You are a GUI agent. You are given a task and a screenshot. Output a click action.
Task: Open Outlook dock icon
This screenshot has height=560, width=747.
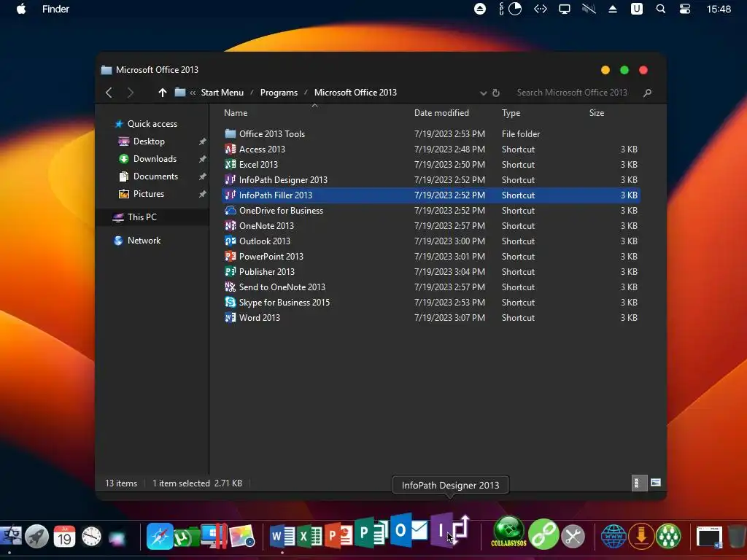pyautogui.click(x=409, y=529)
